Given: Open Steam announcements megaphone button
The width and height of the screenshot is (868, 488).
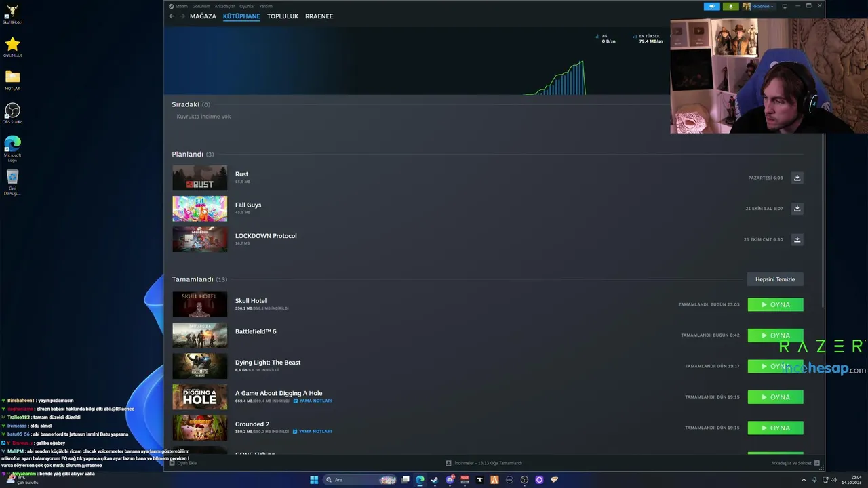Looking at the screenshot, I should point(711,6).
